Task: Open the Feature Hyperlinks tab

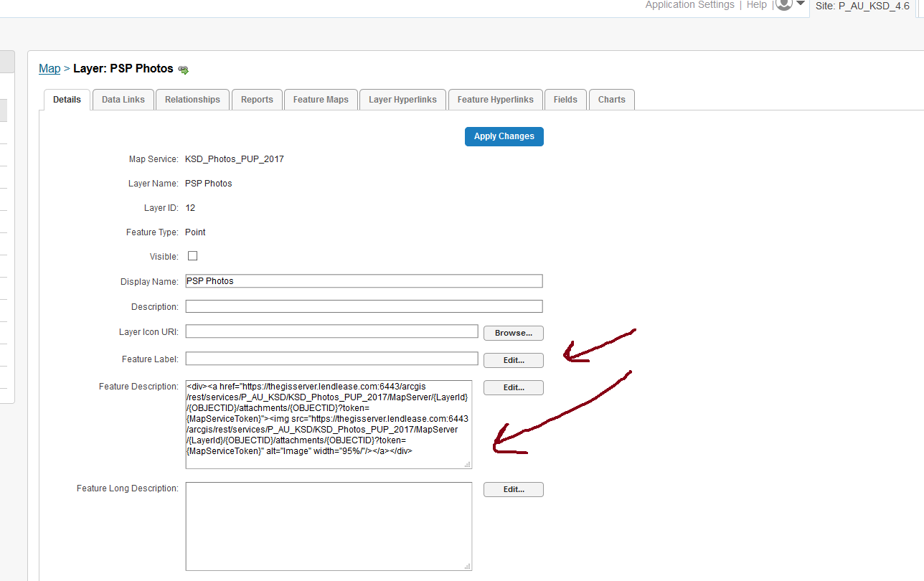Action: (x=495, y=100)
